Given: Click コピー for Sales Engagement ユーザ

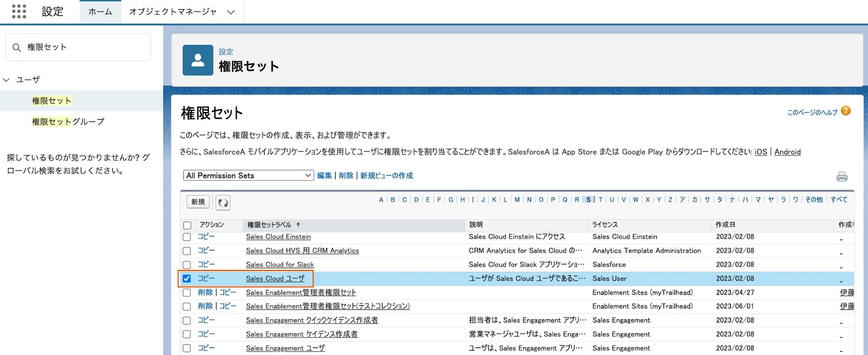Looking at the screenshot, I should coord(206,348).
